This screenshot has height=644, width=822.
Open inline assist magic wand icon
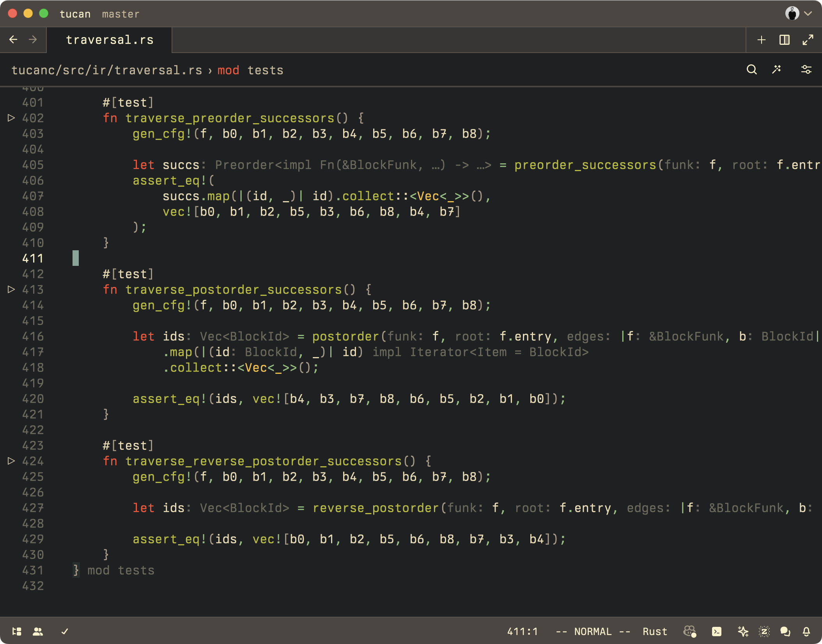pos(776,70)
